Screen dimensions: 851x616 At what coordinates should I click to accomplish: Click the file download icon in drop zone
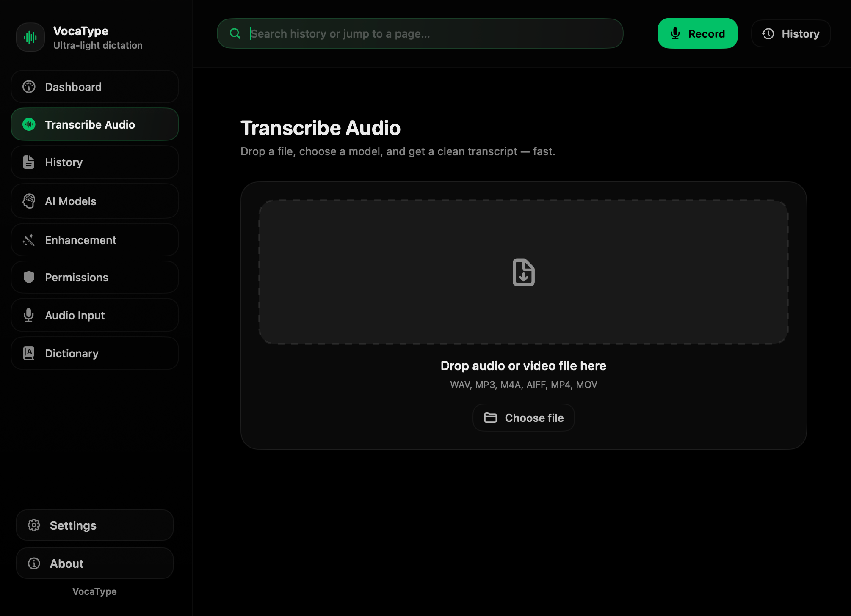(x=523, y=272)
